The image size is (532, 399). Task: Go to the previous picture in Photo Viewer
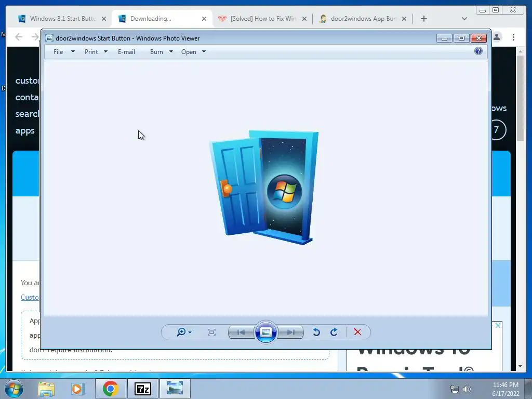(x=241, y=332)
